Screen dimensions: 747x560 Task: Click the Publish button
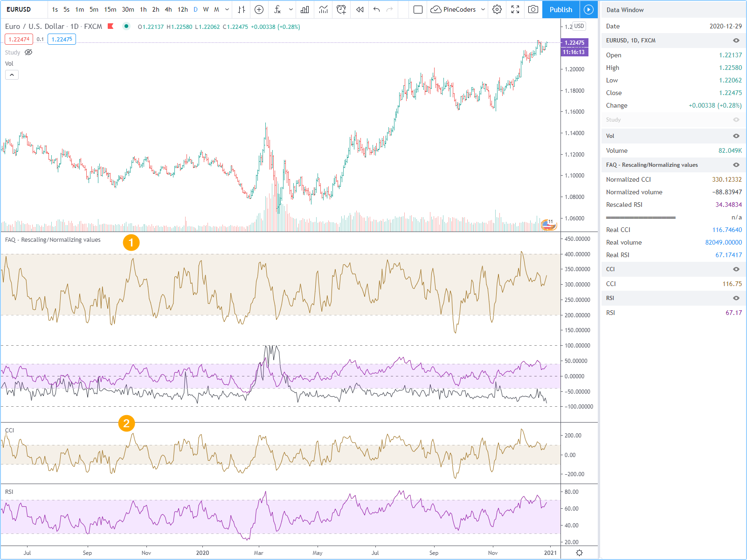(x=560, y=9)
